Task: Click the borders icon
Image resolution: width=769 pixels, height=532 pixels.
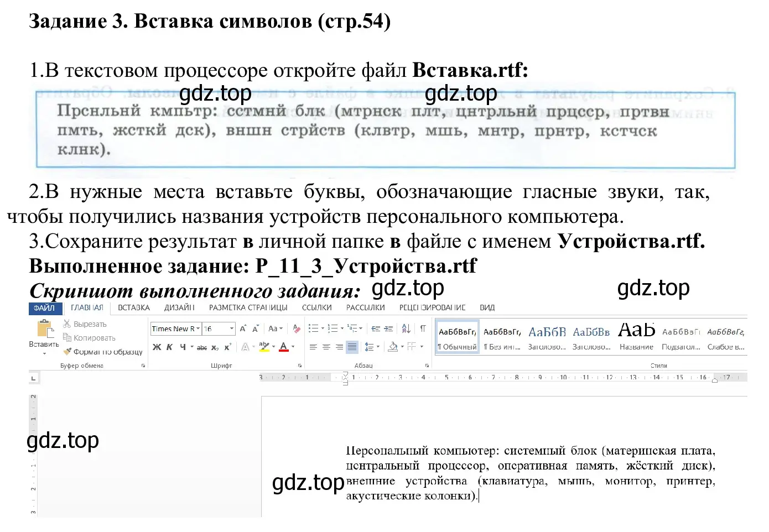Action: pyautogui.click(x=411, y=347)
